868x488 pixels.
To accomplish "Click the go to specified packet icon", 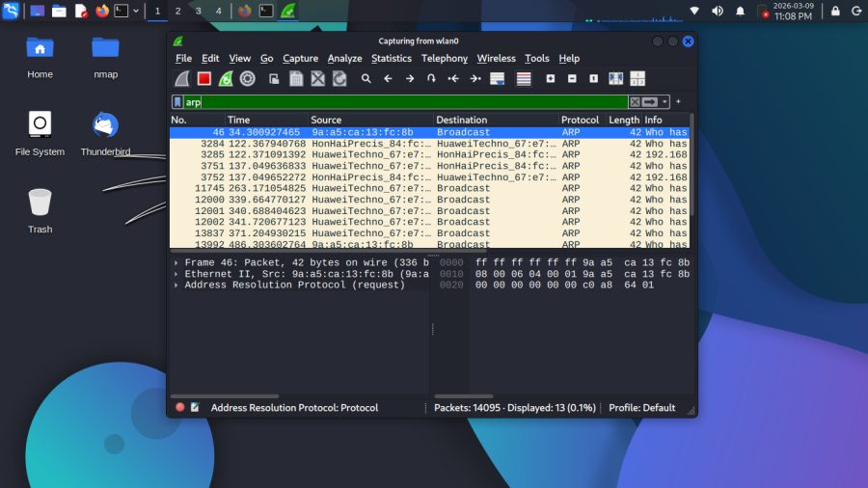I will click(431, 79).
